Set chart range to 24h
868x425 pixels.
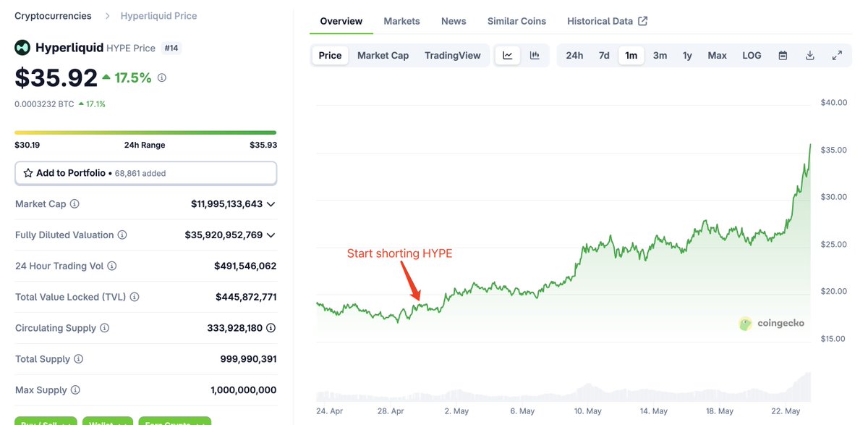[574, 55]
